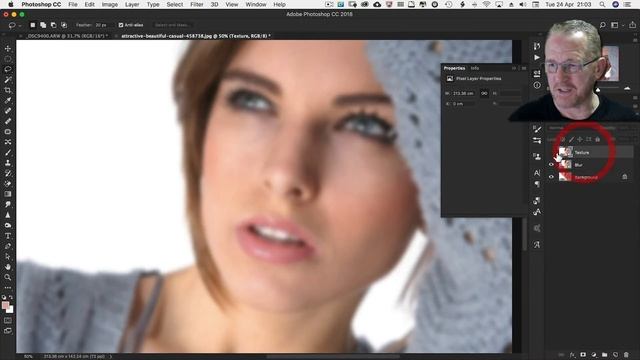Open the History panel icon
The height and width of the screenshot is (360, 640).
click(x=537, y=46)
